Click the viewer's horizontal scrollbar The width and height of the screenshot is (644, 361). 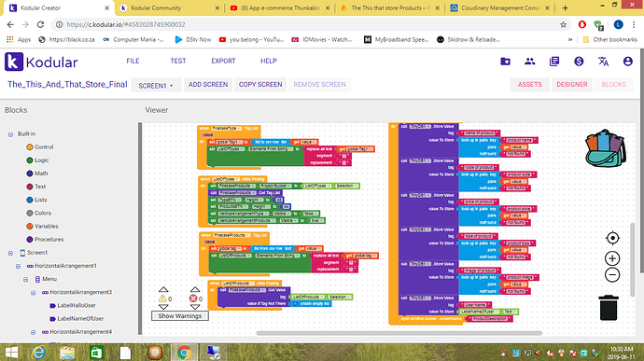point(399,333)
